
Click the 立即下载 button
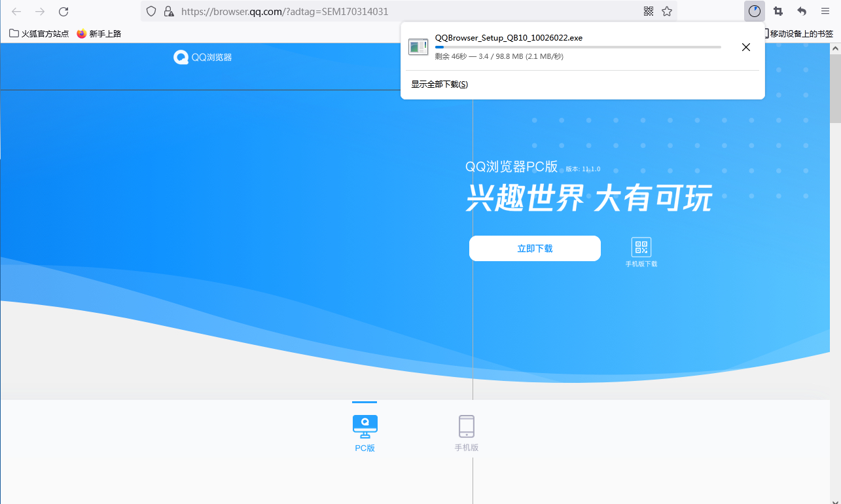point(535,248)
